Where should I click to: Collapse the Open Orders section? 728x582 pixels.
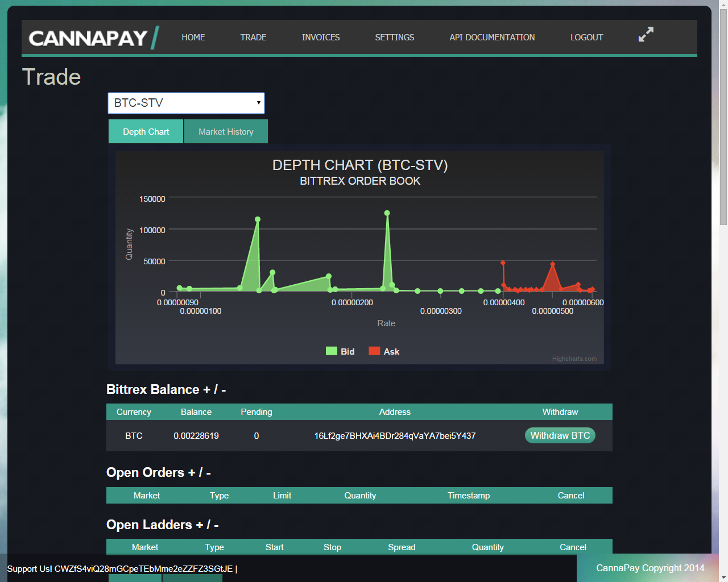[x=159, y=472]
